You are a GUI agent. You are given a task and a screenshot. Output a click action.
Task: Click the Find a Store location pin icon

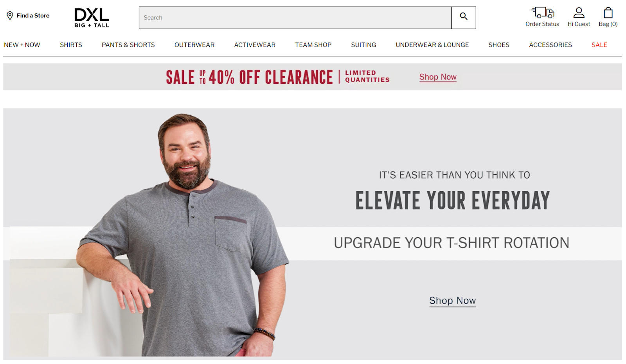10,16
